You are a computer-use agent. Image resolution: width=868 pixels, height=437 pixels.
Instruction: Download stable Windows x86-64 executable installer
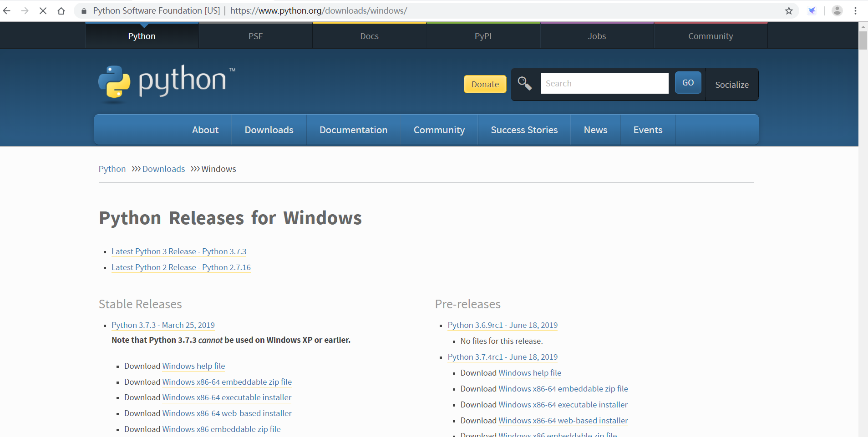point(227,397)
